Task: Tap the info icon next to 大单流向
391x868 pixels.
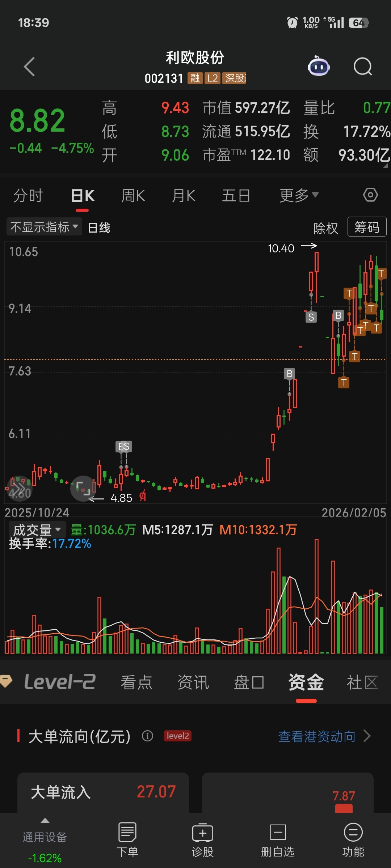Action: click(147, 736)
